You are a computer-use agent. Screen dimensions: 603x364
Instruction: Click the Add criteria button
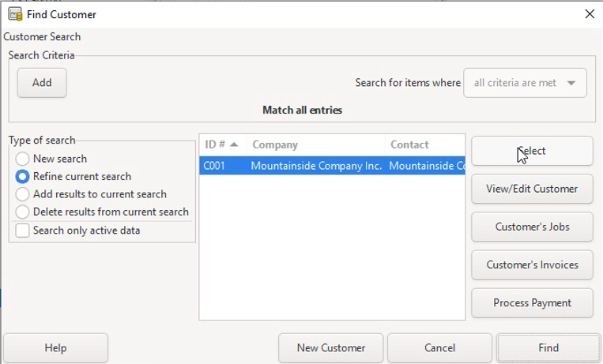(42, 83)
